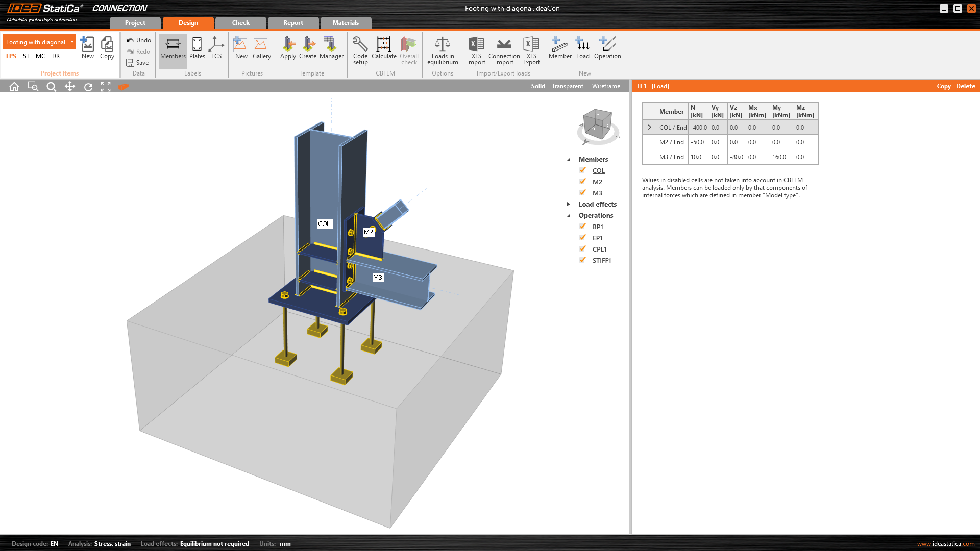
Task: Click Delete in the LE1 header
Action: pos(965,86)
